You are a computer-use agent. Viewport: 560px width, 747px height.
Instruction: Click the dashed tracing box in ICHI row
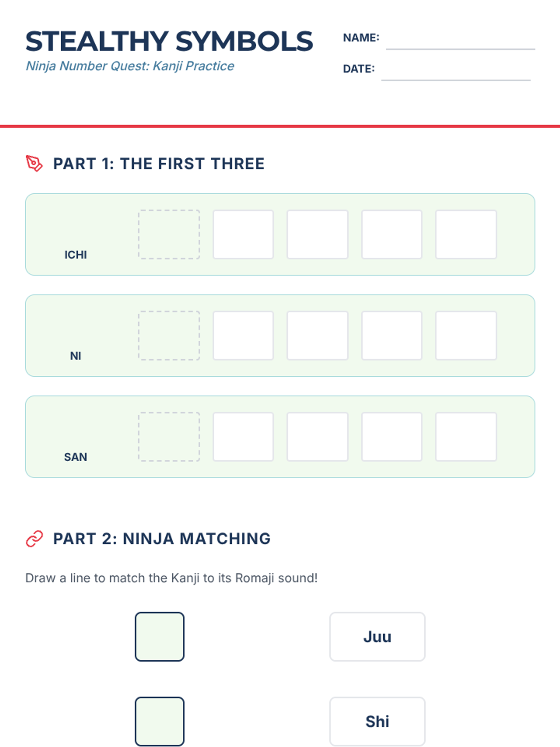169,234
